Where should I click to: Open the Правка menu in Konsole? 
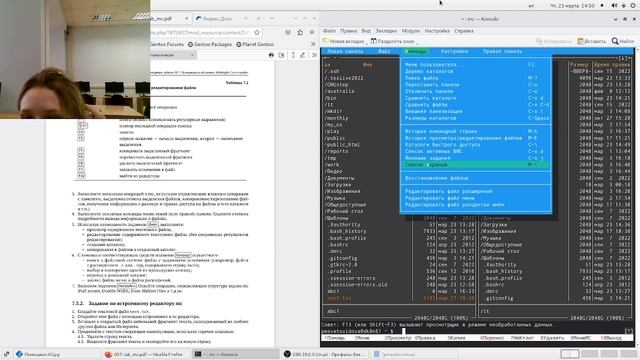(x=348, y=31)
